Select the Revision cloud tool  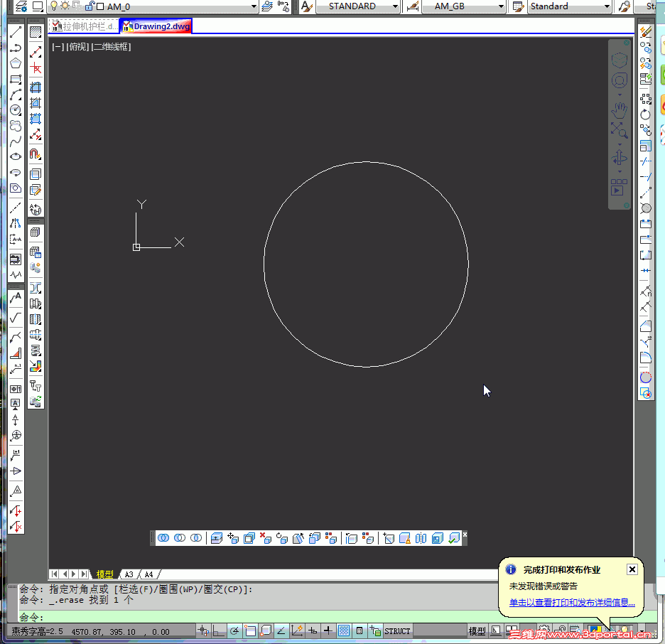16,126
